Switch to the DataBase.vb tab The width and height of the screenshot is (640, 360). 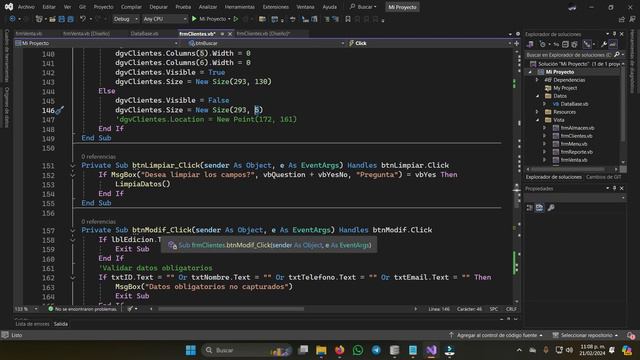click(144, 34)
